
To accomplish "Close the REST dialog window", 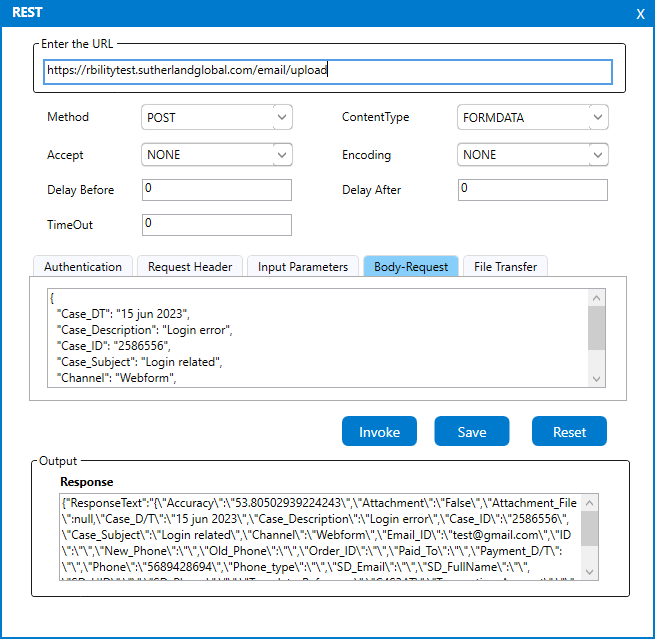I will 640,14.
